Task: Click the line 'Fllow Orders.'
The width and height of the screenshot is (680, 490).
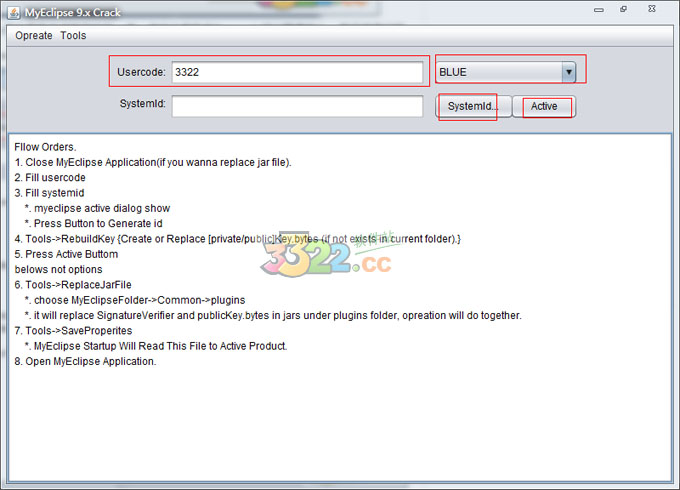Action: [45, 147]
